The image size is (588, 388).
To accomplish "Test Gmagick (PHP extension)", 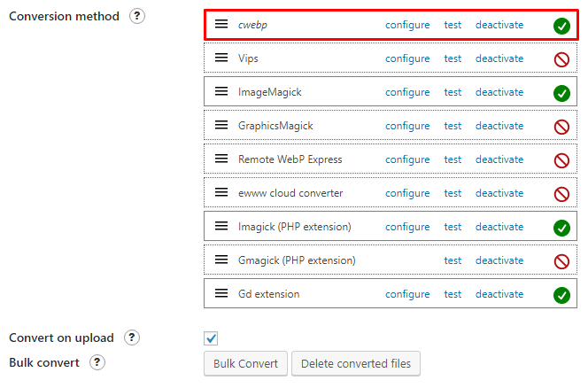I will [453, 260].
